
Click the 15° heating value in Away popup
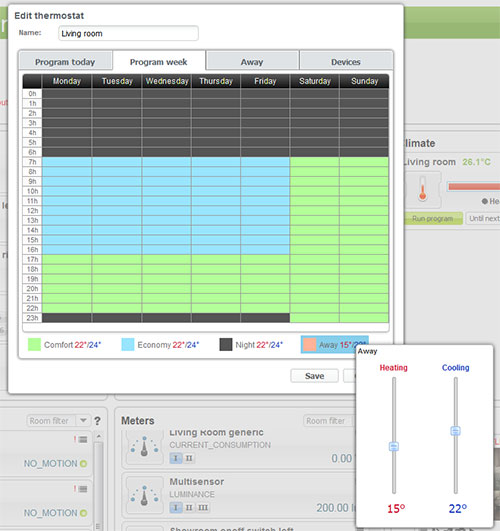(396, 509)
